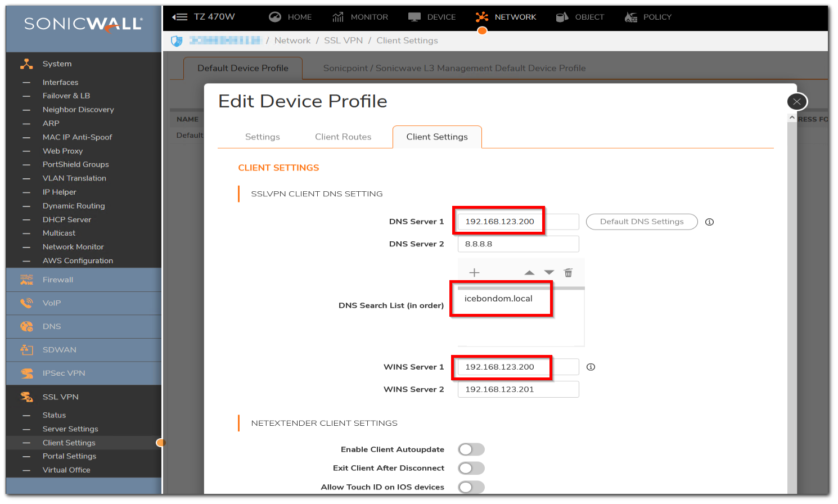
Task: Open Server Settings under SSL VPN
Action: pos(70,429)
